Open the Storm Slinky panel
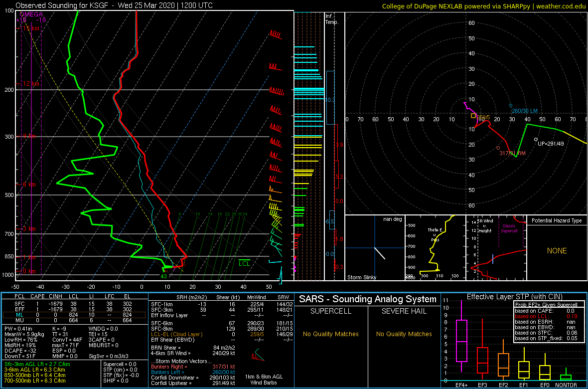This screenshot has width=588, height=389. pyautogui.click(x=375, y=248)
